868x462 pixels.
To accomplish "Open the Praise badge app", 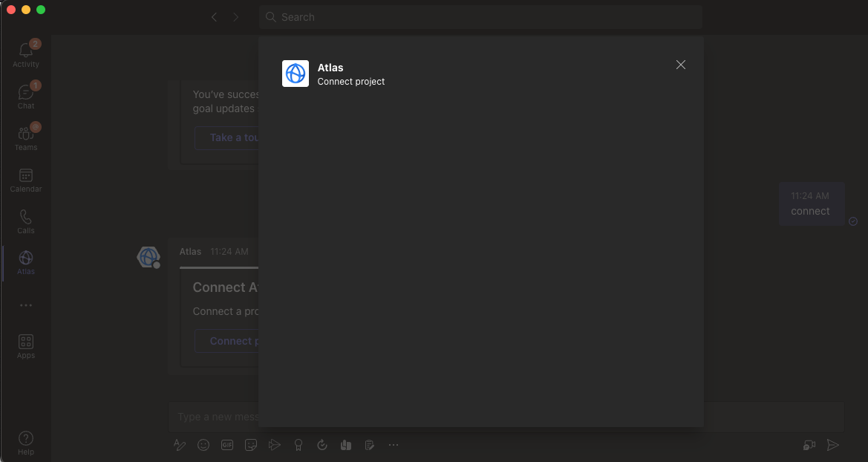I will tap(298, 445).
